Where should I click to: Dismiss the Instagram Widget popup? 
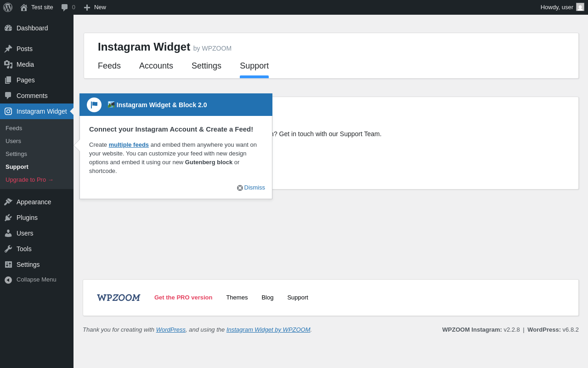point(254,188)
